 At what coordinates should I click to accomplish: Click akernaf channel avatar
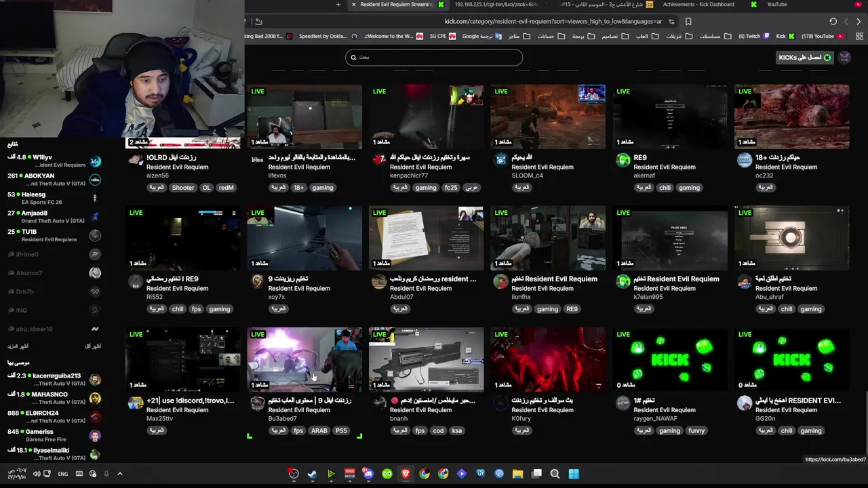pyautogui.click(x=623, y=160)
